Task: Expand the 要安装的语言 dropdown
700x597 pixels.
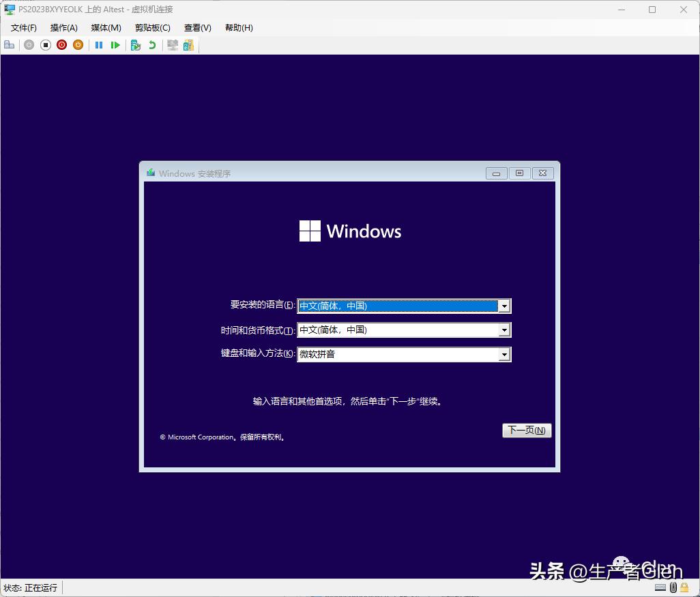Action: coord(504,306)
